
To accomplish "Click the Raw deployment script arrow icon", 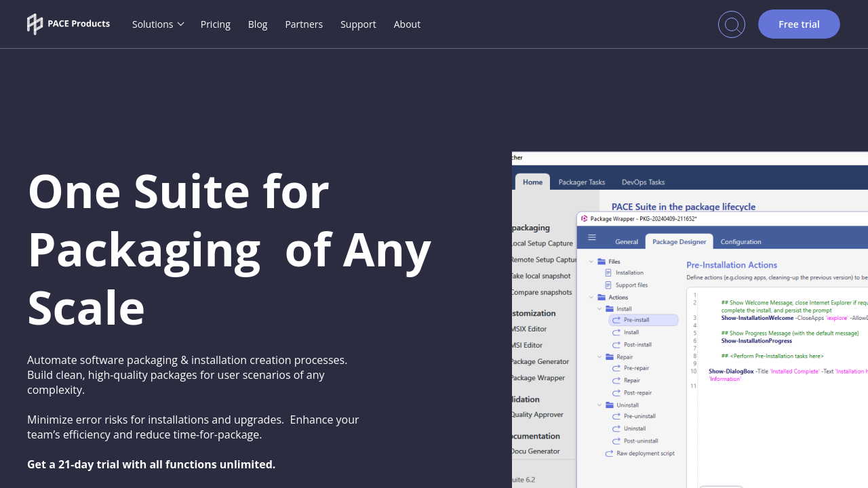I will 609,453.
